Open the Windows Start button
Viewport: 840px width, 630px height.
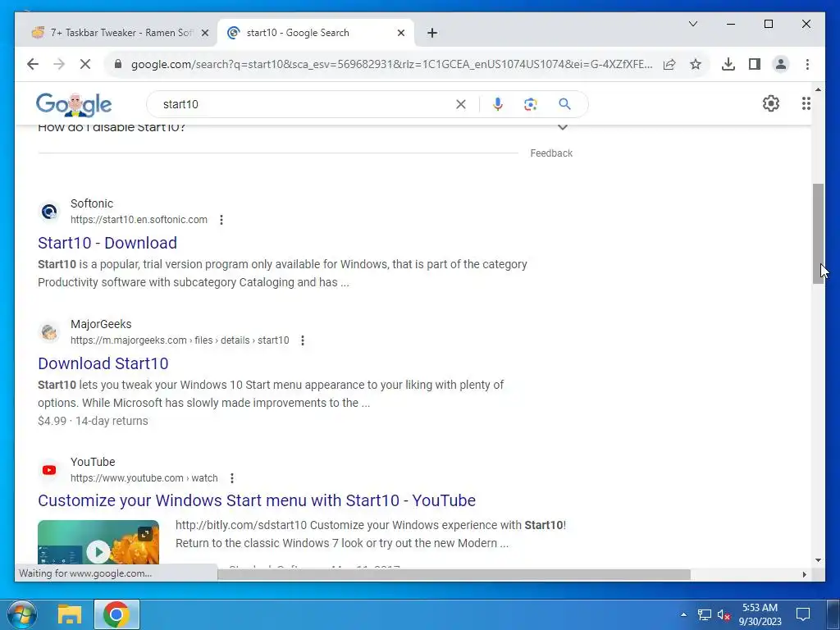click(x=21, y=614)
